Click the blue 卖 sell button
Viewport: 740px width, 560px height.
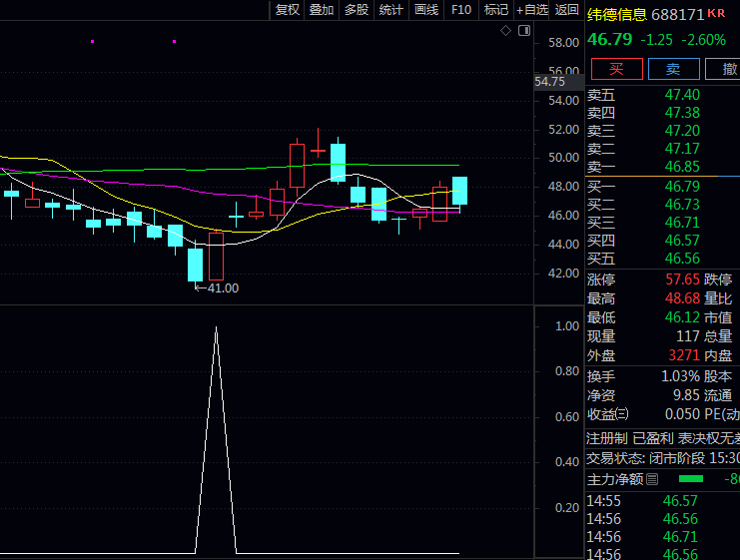[x=673, y=69]
